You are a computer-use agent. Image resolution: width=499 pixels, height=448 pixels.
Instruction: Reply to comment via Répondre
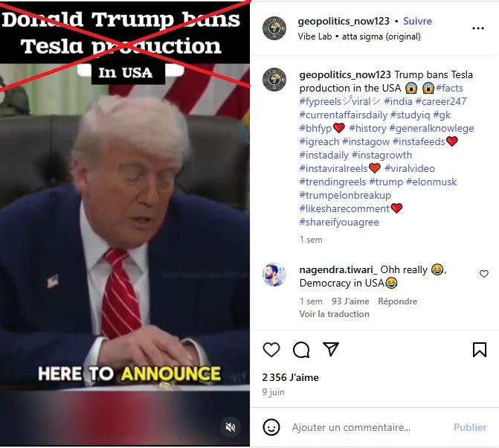397,301
